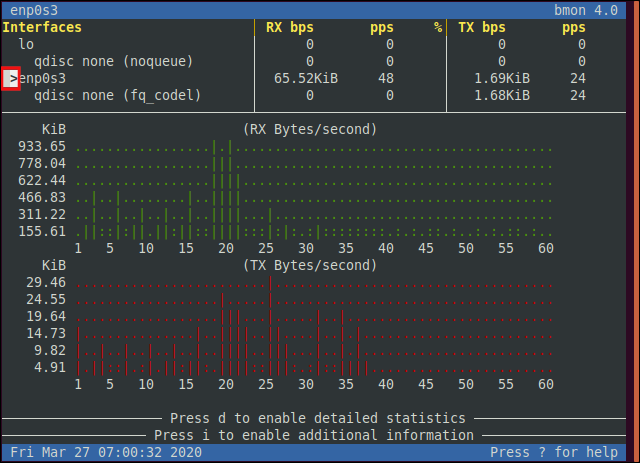Image resolution: width=640 pixels, height=463 pixels.
Task: Click the 'Press d to enable detailed statistics' line
Action: point(318,418)
